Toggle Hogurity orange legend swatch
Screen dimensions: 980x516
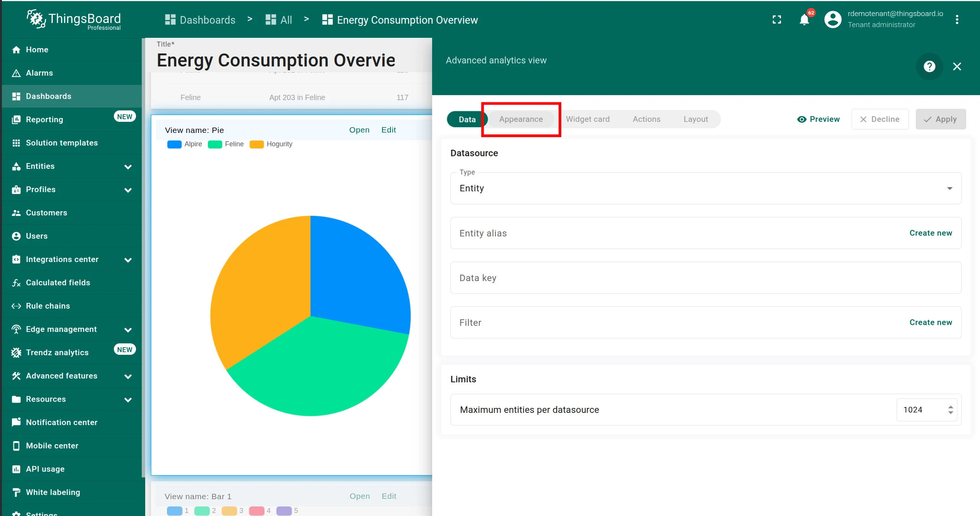pyautogui.click(x=256, y=144)
